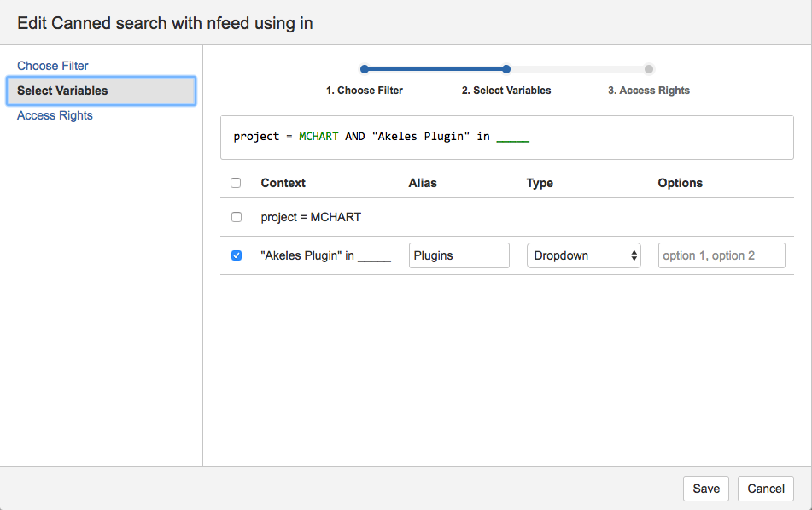Screen dimensions: 812x510
Task: Click the blue wizard progress bar line
Action: 435,68
